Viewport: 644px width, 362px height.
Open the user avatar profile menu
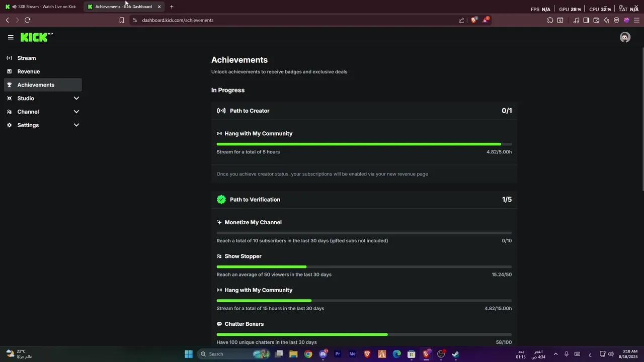click(625, 37)
